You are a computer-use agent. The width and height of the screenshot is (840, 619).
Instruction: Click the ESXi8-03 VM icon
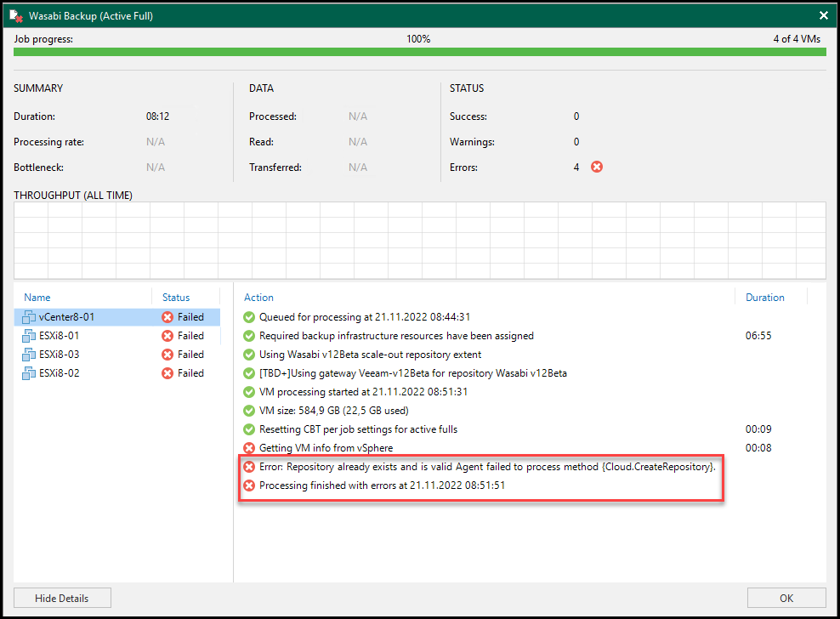point(29,355)
